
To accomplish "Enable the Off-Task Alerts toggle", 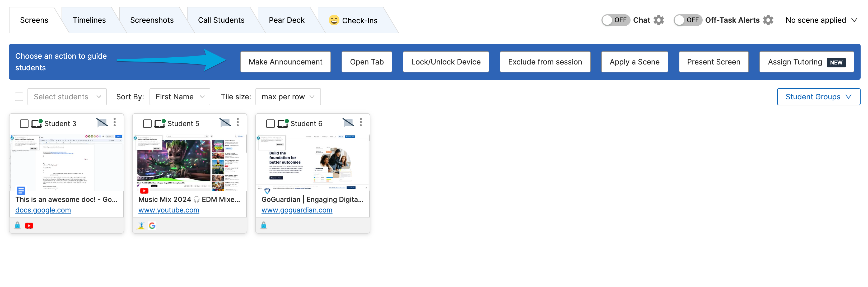I will [687, 20].
